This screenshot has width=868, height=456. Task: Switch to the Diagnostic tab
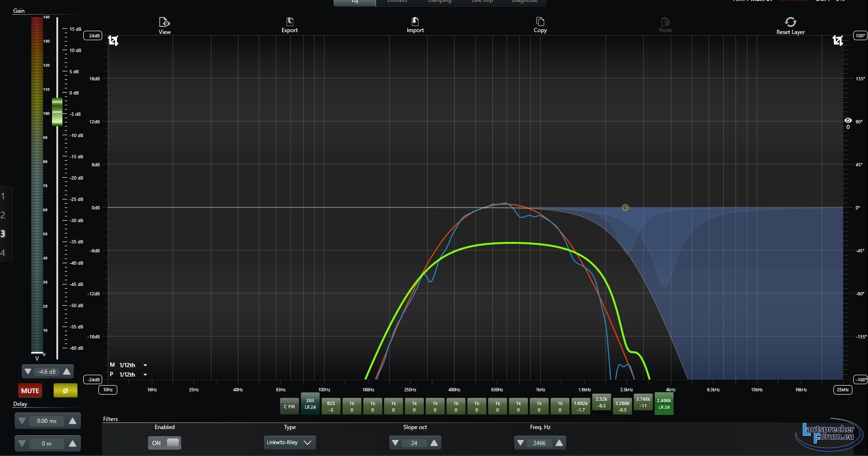click(x=525, y=2)
